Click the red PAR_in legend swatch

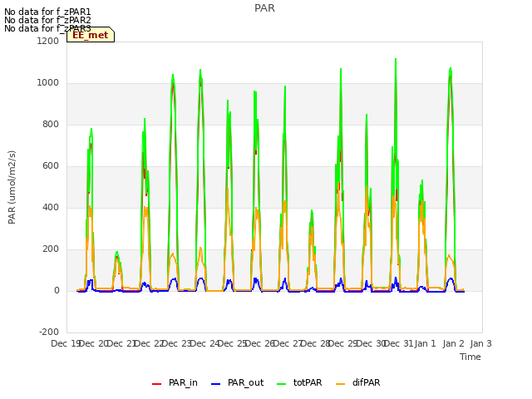click(157, 384)
